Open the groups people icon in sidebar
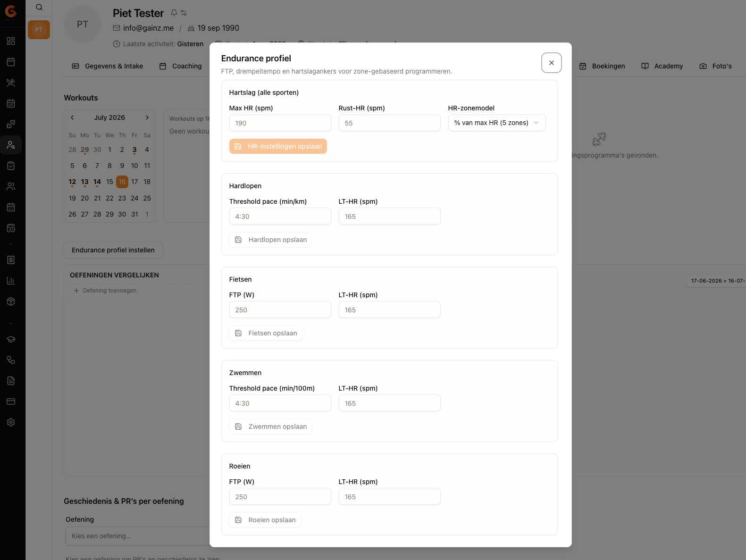The height and width of the screenshot is (560, 746). [x=11, y=186]
